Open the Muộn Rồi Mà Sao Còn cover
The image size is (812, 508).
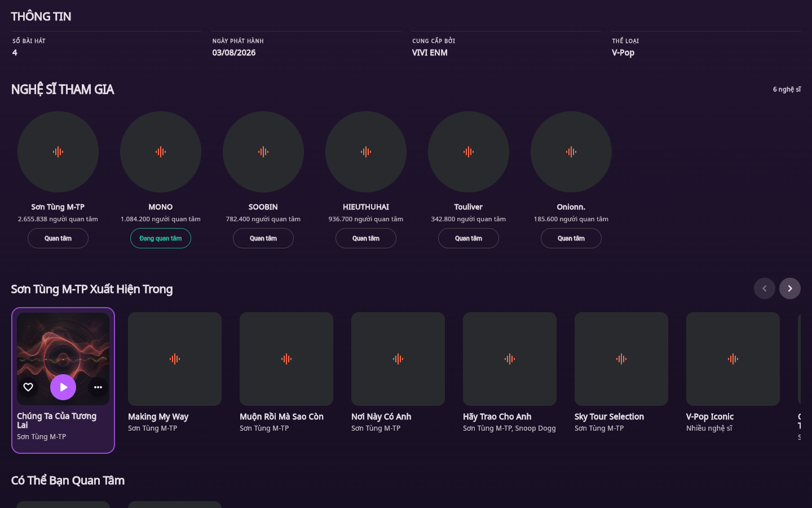click(286, 359)
